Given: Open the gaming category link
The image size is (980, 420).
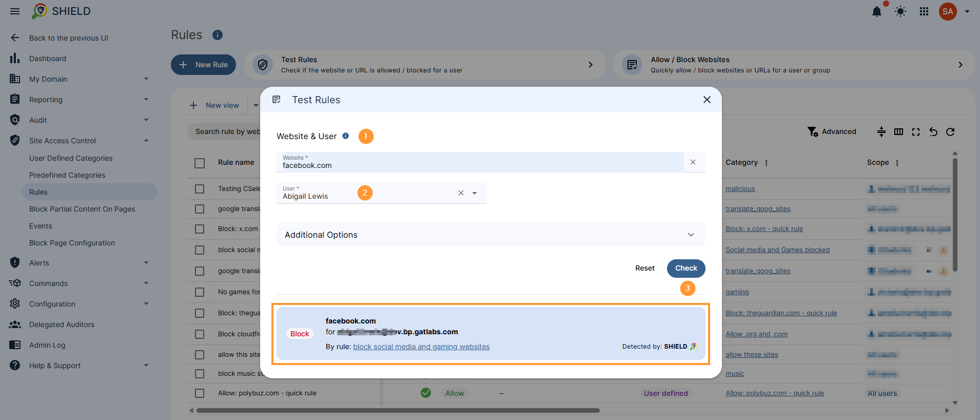Looking at the screenshot, I should pyautogui.click(x=737, y=292).
